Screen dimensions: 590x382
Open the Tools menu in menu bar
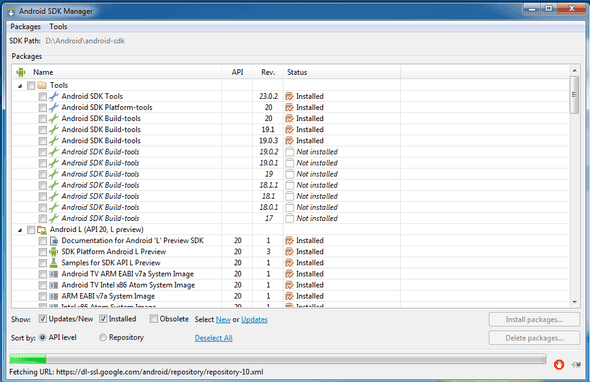tap(58, 27)
